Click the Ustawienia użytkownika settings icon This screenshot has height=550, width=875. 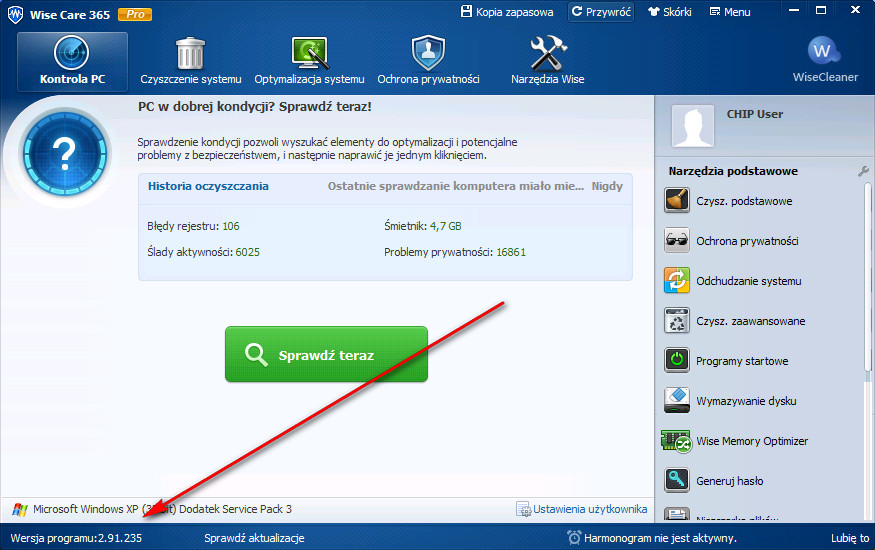pyautogui.click(x=523, y=509)
